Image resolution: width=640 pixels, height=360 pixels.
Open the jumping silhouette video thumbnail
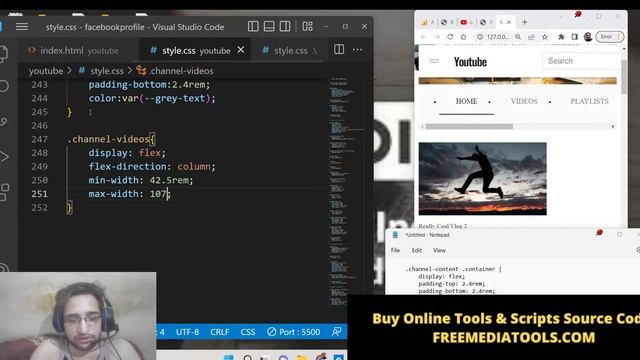coord(482,179)
